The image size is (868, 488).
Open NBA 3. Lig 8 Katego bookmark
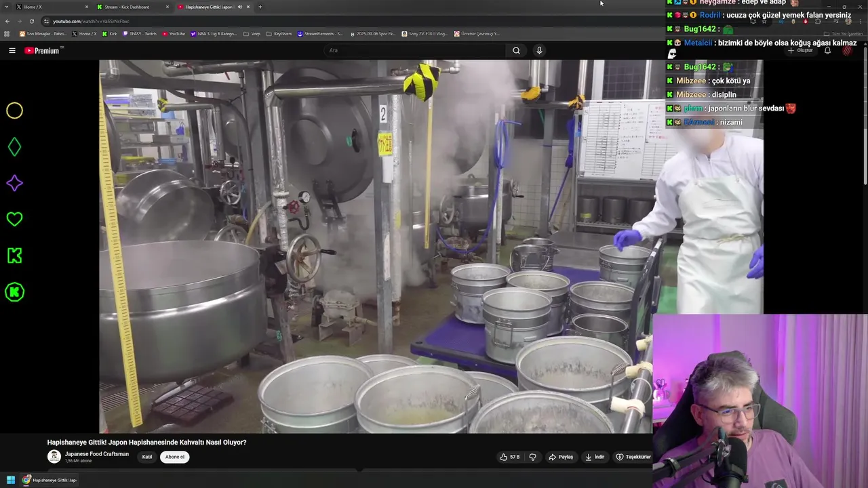214,34
